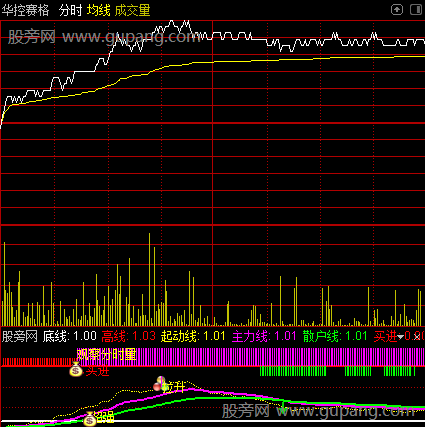Click the red 买进 text beside the money bag
425x427 pixels.
(97, 371)
